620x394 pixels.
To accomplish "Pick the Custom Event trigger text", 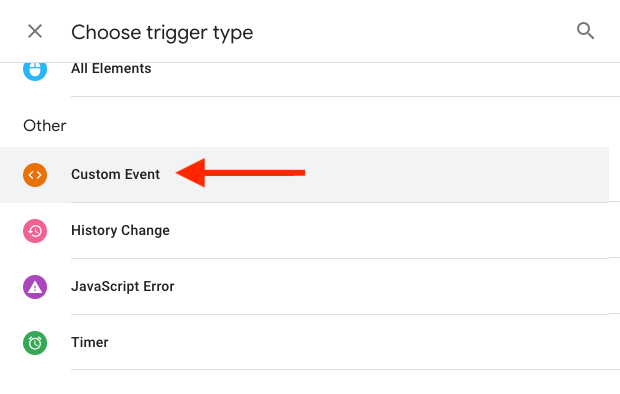I will coord(115,174).
